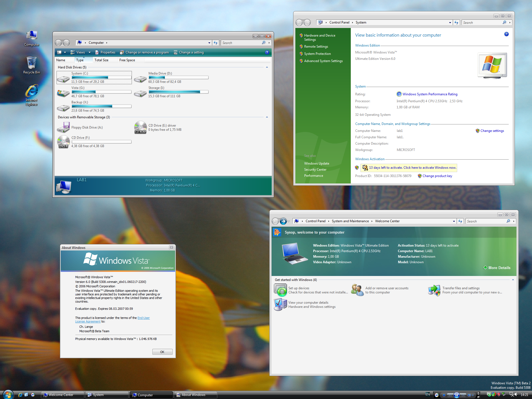Collapse the Hard Disk Drives group
Viewport: 532px width, 399px height.
point(267,67)
